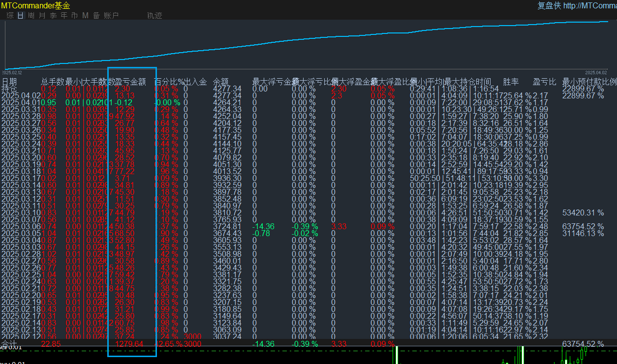Click the MTCommander基金 title
This screenshot has height=364, width=617.
pyautogui.click(x=35, y=5)
